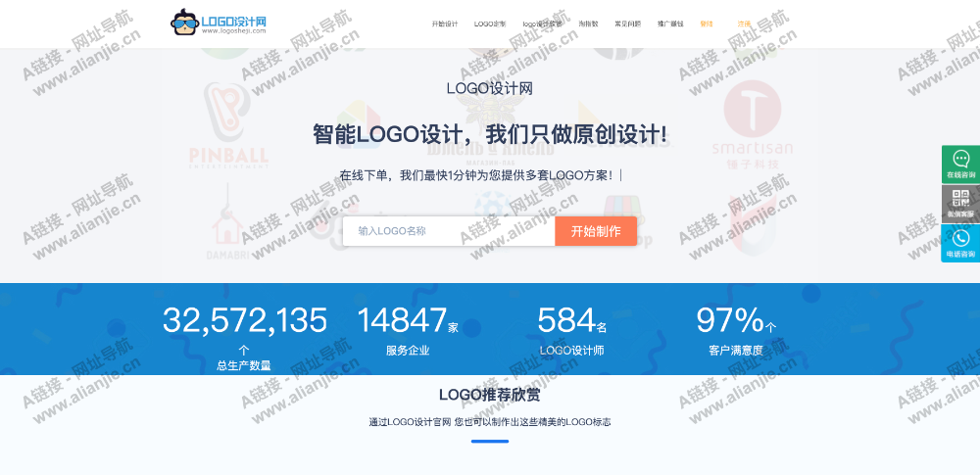The height and width of the screenshot is (475, 980).
Task: Open the 推广赚钱 nav item
Action: point(670,24)
